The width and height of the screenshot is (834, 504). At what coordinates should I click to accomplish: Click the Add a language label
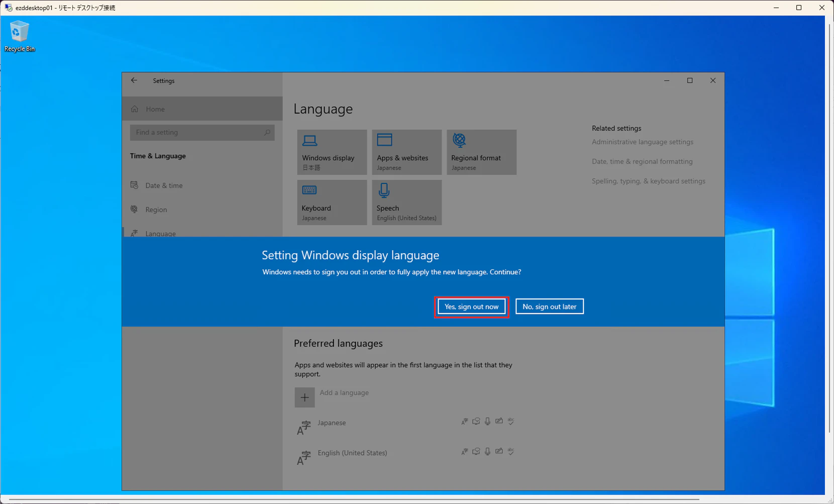pos(344,392)
